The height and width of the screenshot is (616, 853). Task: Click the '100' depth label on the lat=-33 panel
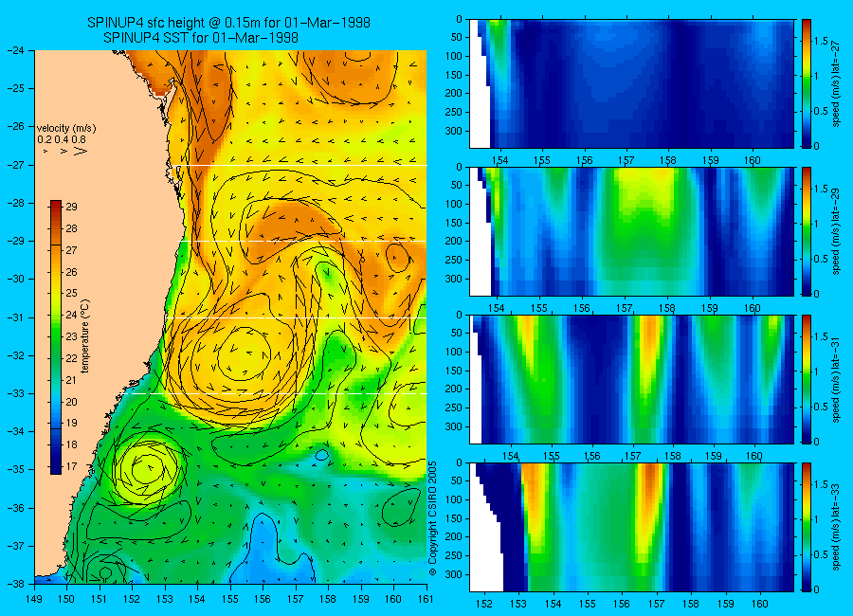(x=454, y=499)
